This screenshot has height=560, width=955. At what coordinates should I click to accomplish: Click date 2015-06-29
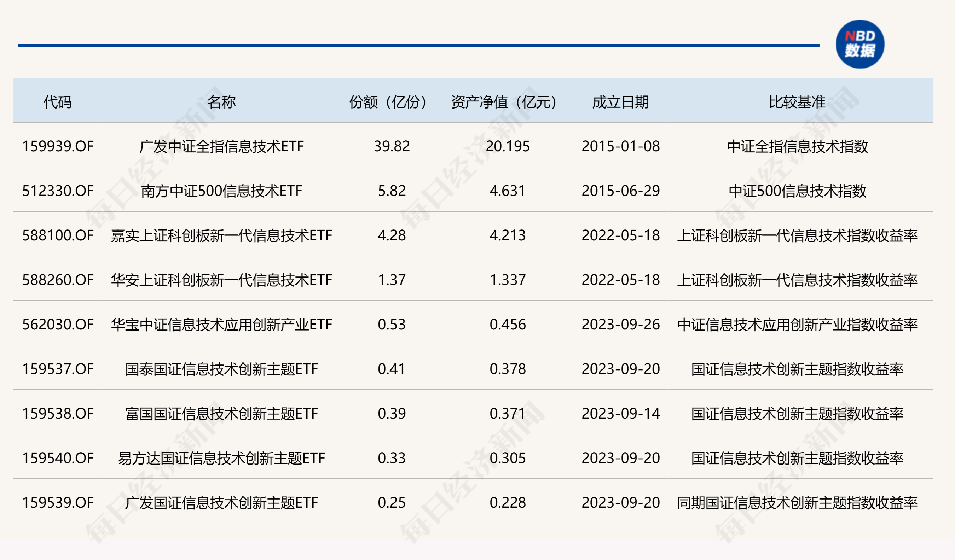(620, 191)
